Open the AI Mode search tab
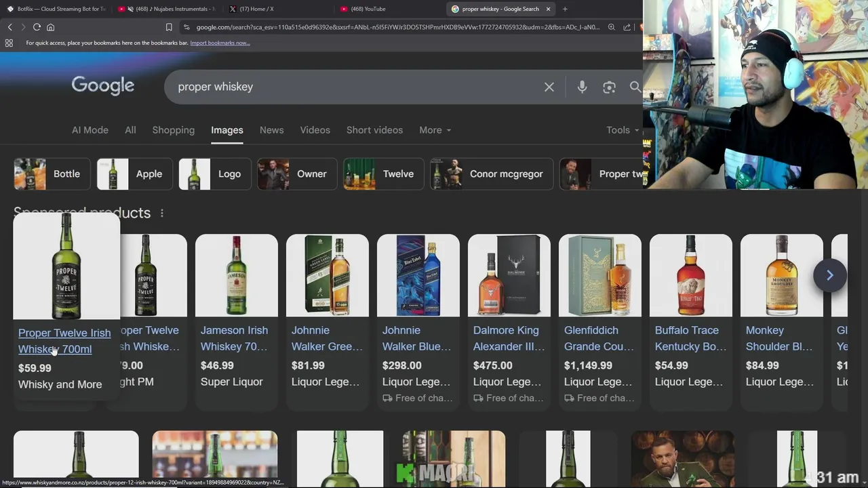868x488 pixels. (x=90, y=130)
